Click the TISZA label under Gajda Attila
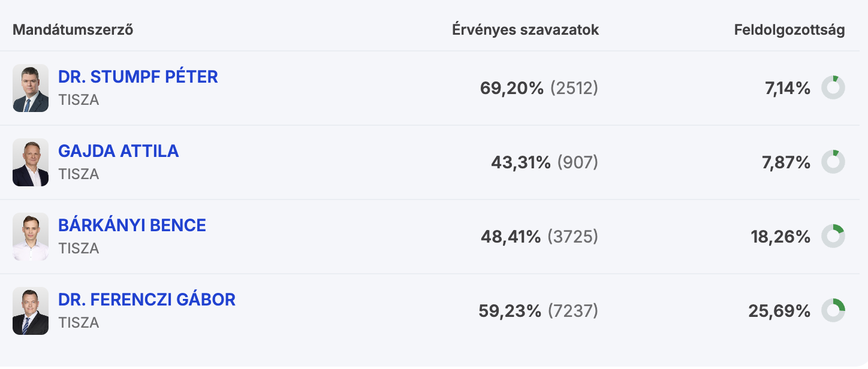The width and height of the screenshot is (868, 369). pos(79,174)
